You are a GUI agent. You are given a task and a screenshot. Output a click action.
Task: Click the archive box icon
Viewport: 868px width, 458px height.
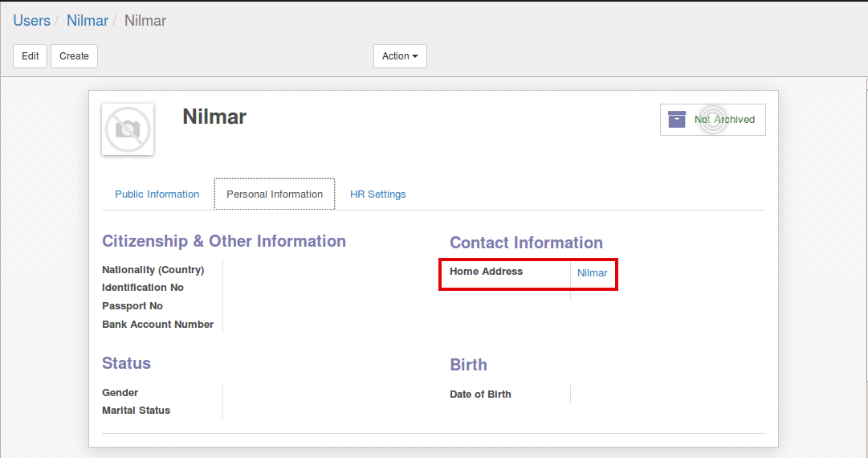pyautogui.click(x=677, y=119)
